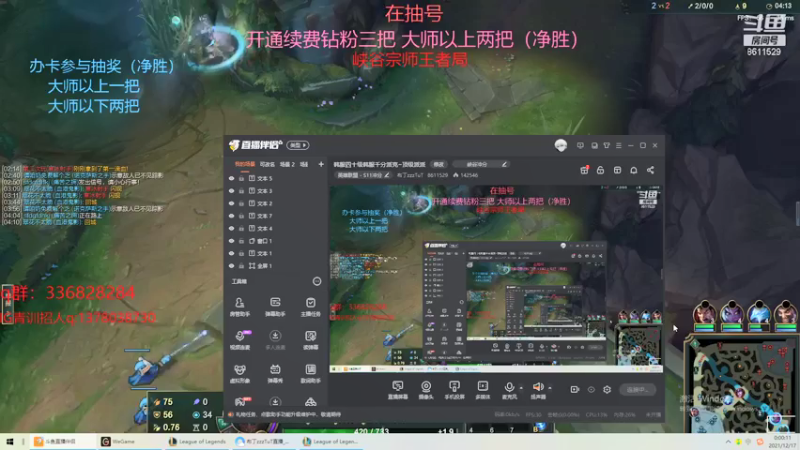Add the 摄像头 camera source
800x450 pixels.
point(426,390)
